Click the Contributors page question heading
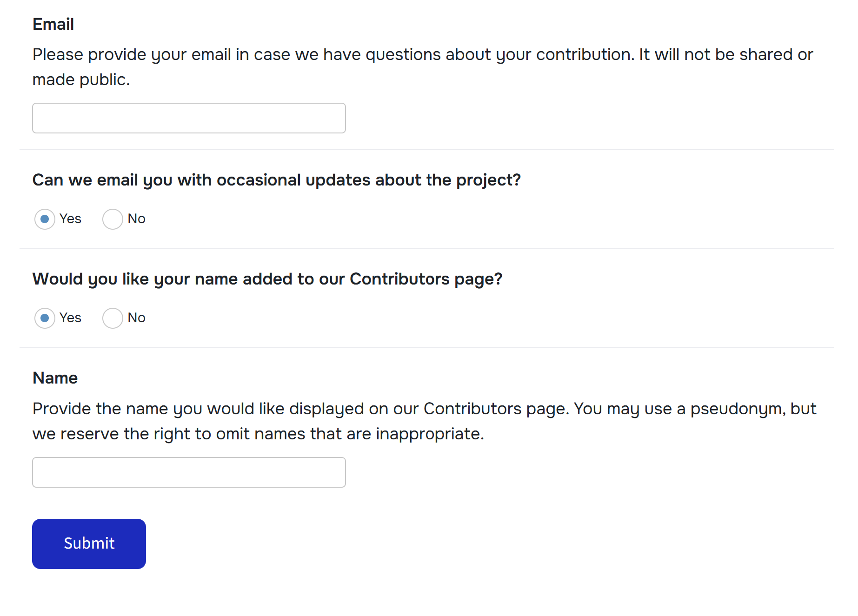The height and width of the screenshot is (616, 858). [x=267, y=279]
